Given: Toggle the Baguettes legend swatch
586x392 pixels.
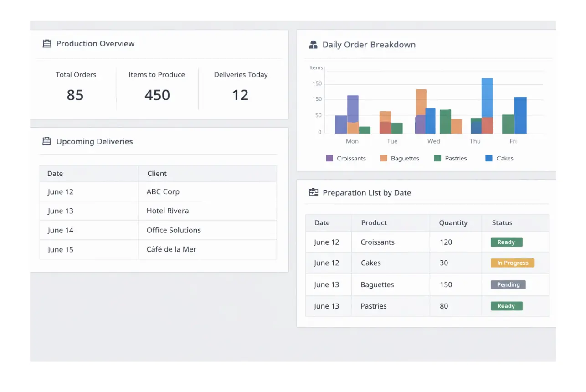Looking at the screenshot, I should coord(384,158).
